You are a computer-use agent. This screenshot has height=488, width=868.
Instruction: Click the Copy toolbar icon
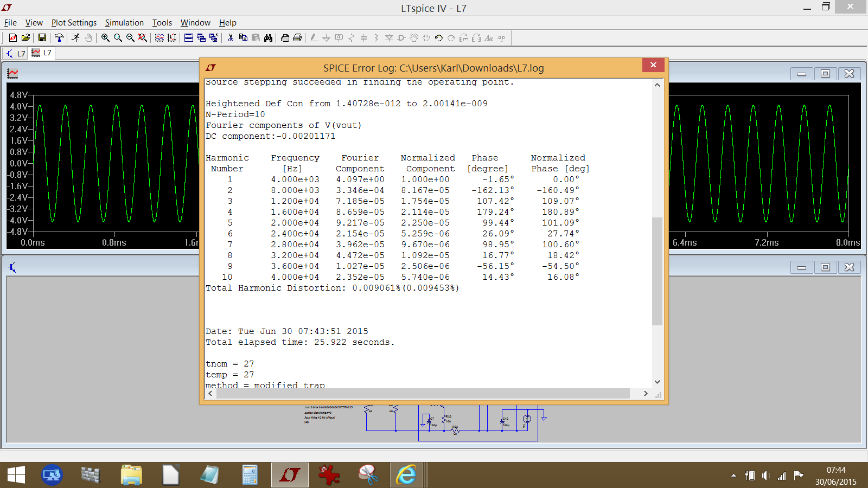243,38
